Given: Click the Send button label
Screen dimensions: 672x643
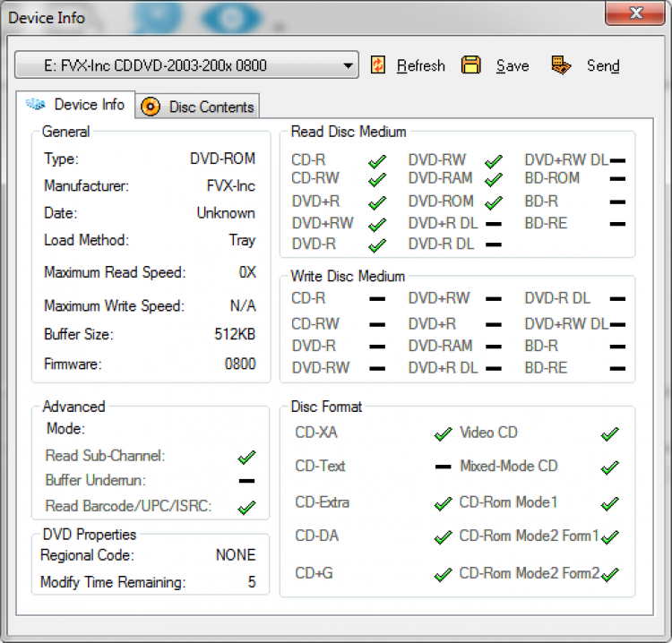Looking at the screenshot, I should tap(603, 65).
